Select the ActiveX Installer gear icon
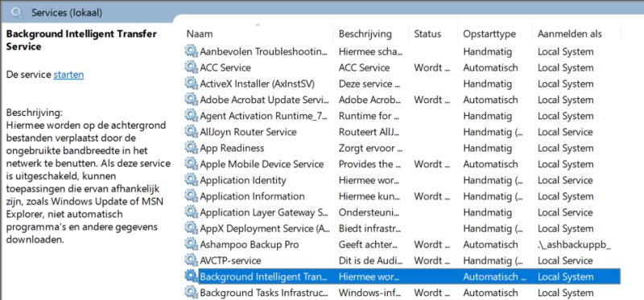Screen dimensions: 644x300 191,84
